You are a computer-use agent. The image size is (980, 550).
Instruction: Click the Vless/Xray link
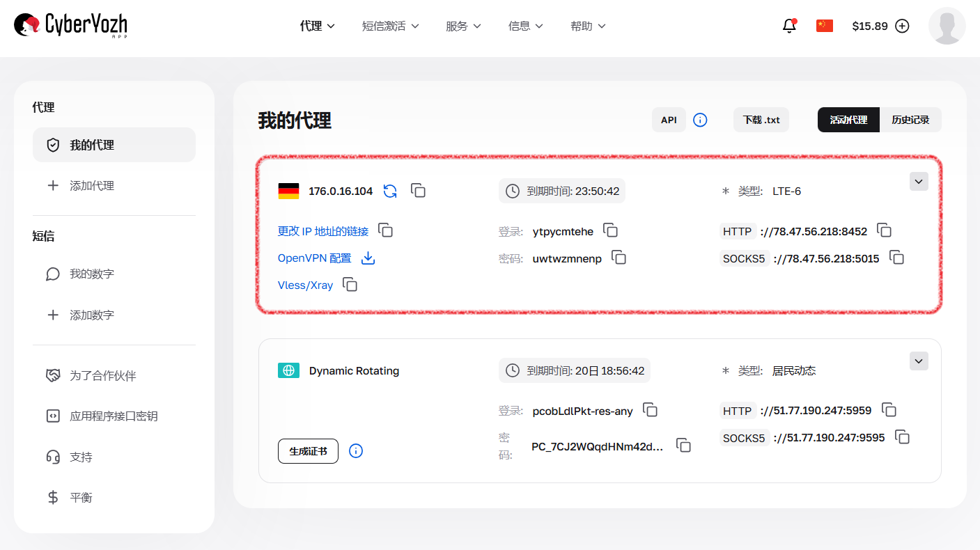point(305,285)
